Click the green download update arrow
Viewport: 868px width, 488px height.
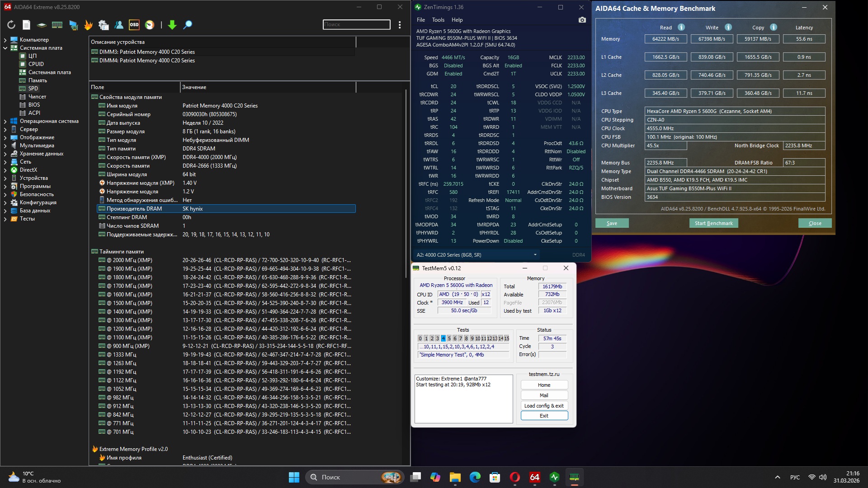tap(172, 25)
